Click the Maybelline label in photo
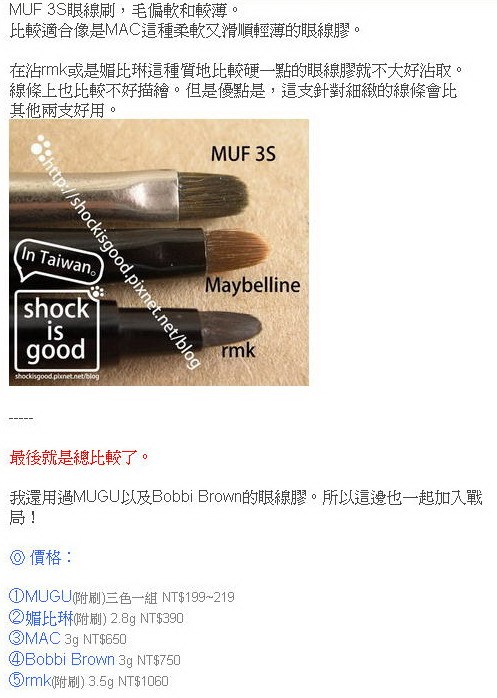The height and width of the screenshot is (698, 497). click(x=253, y=285)
